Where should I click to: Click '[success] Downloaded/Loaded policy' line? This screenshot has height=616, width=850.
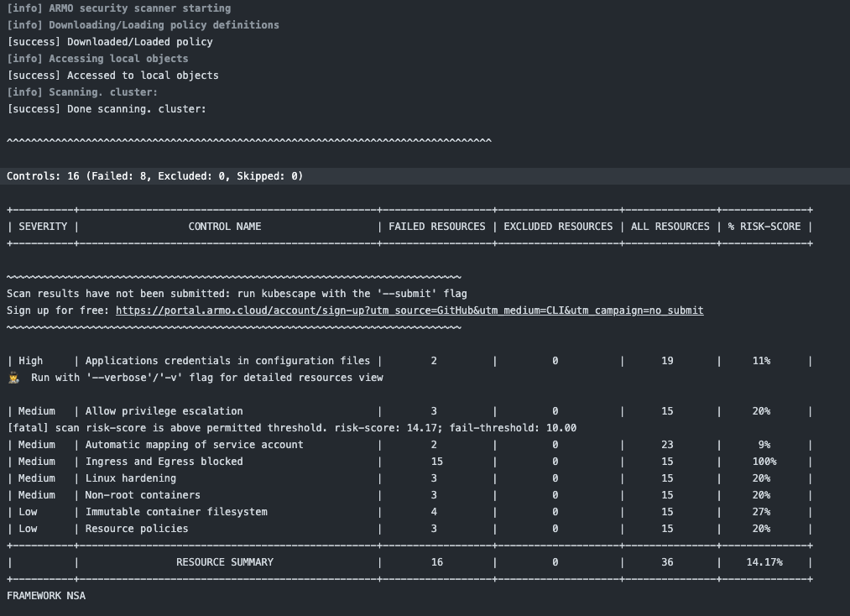[x=110, y=42]
